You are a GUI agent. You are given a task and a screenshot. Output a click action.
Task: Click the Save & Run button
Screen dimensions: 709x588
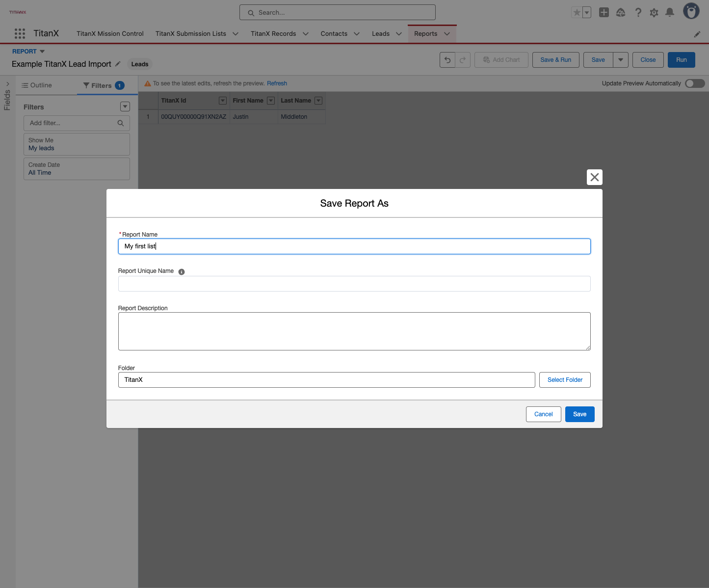click(x=556, y=60)
